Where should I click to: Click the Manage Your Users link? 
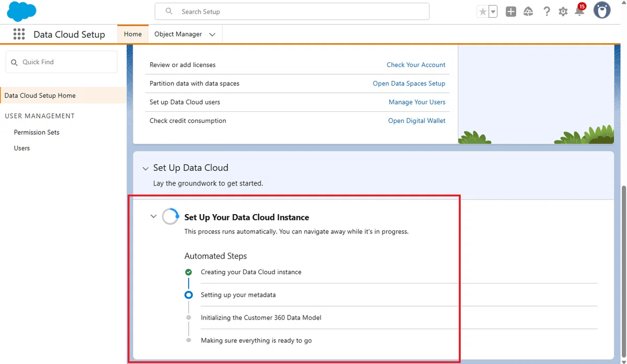click(417, 102)
